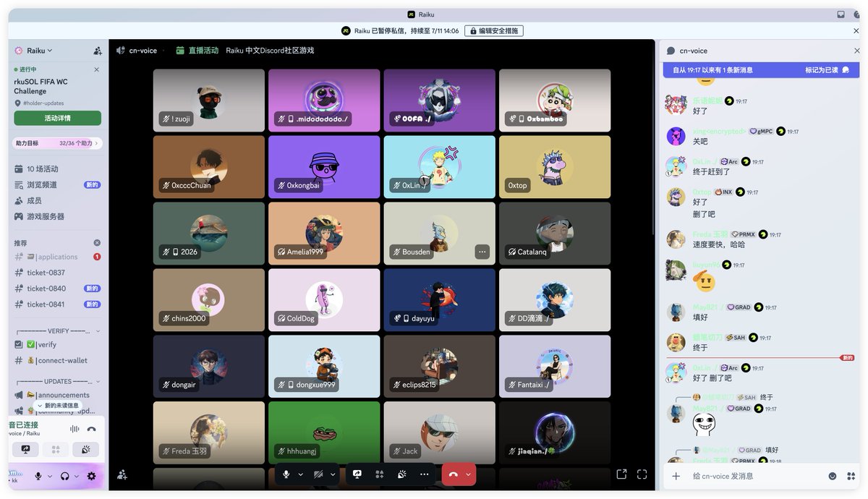Image resolution: width=868 pixels, height=499 pixels.
Task: Collapse the VERIFY category
Action: pyautogui.click(x=58, y=331)
